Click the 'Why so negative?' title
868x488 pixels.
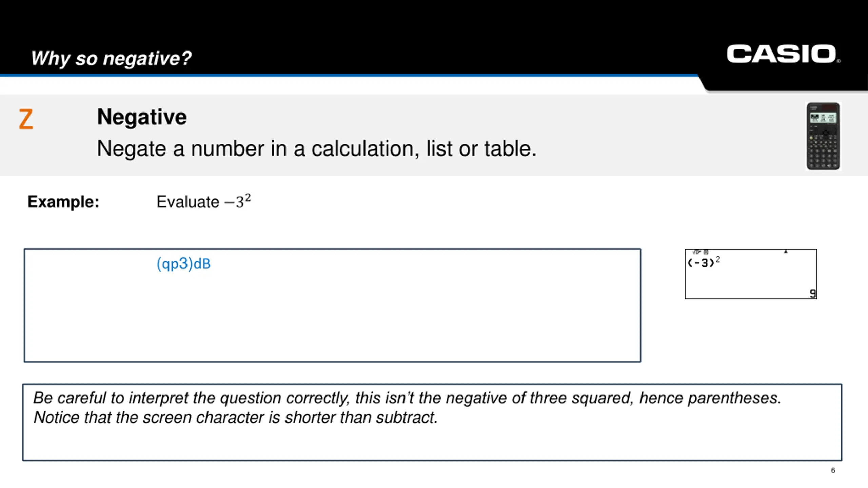(111, 58)
